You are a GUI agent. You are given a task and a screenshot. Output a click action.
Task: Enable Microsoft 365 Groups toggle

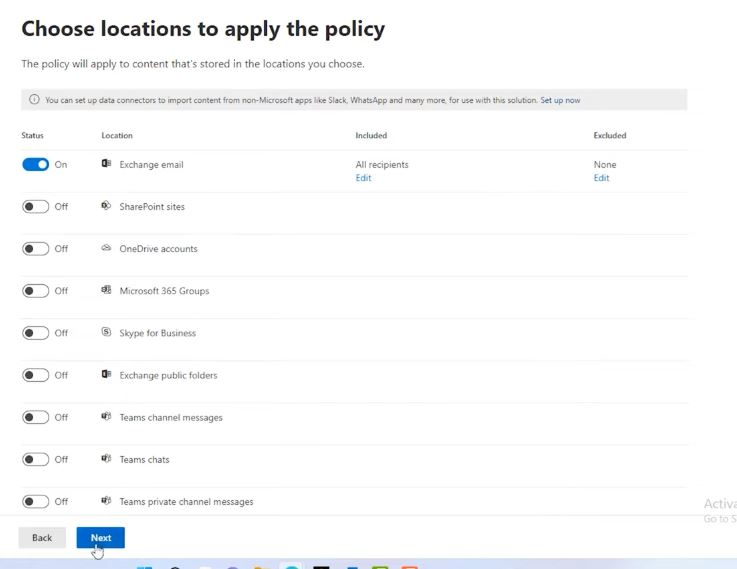click(x=35, y=291)
